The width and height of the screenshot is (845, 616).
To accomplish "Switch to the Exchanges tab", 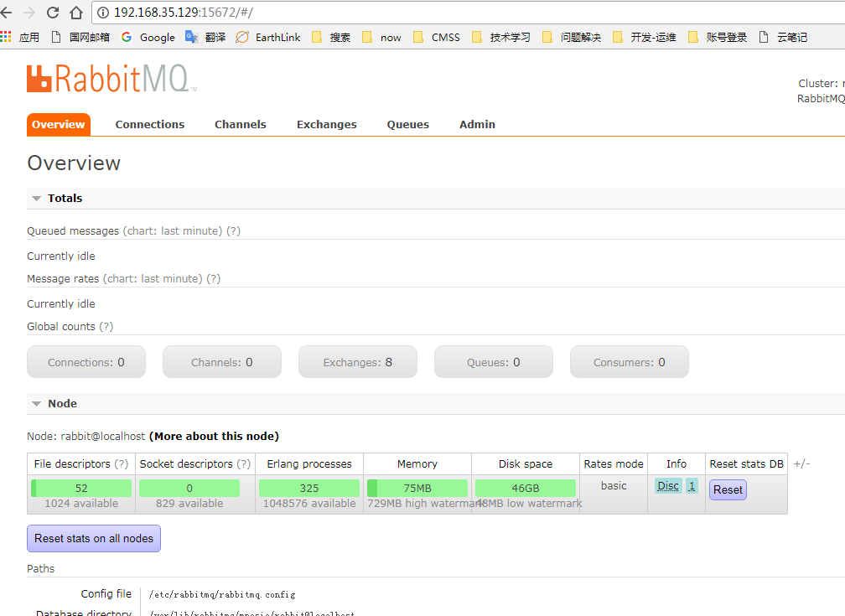I will [x=327, y=125].
